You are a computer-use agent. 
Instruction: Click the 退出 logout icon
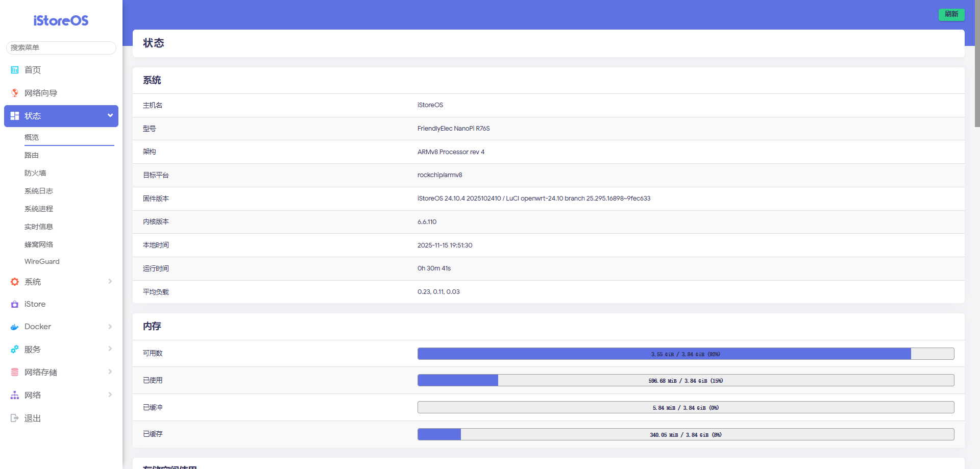[15, 418]
